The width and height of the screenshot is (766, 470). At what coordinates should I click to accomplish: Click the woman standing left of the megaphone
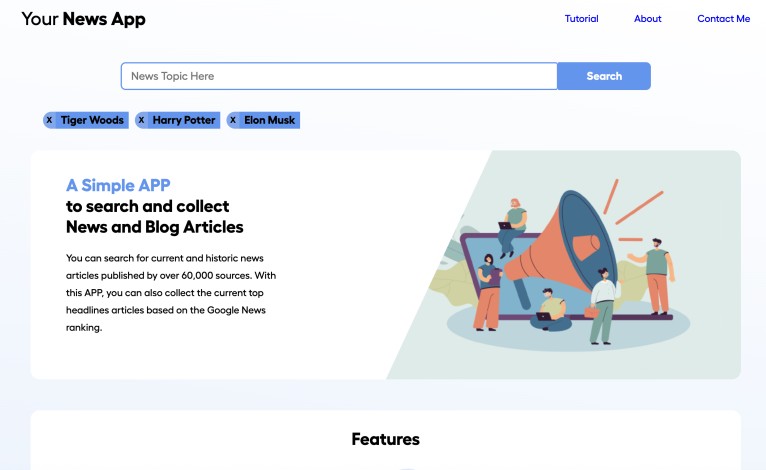(x=488, y=291)
